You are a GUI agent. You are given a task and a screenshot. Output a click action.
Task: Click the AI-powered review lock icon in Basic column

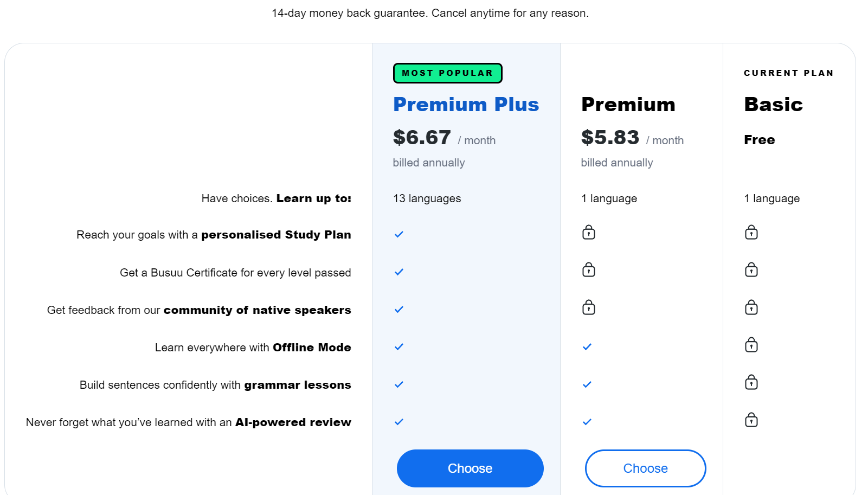(x=751, y=420)
